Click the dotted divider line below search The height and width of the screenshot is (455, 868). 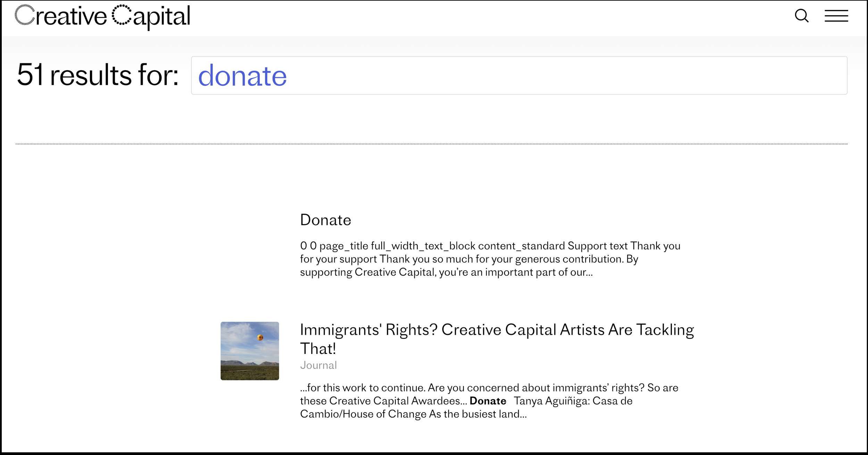point(431,144)
